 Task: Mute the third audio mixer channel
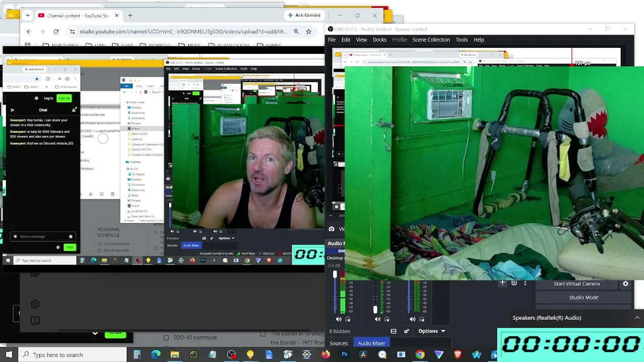(x=413, y=319)
